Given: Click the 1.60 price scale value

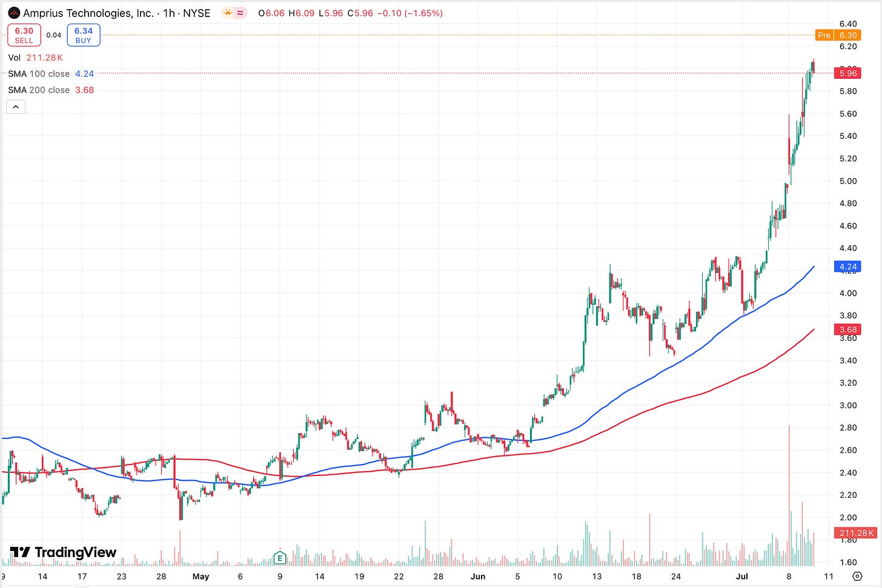Looking at the screenshot, I should [848, 562].
